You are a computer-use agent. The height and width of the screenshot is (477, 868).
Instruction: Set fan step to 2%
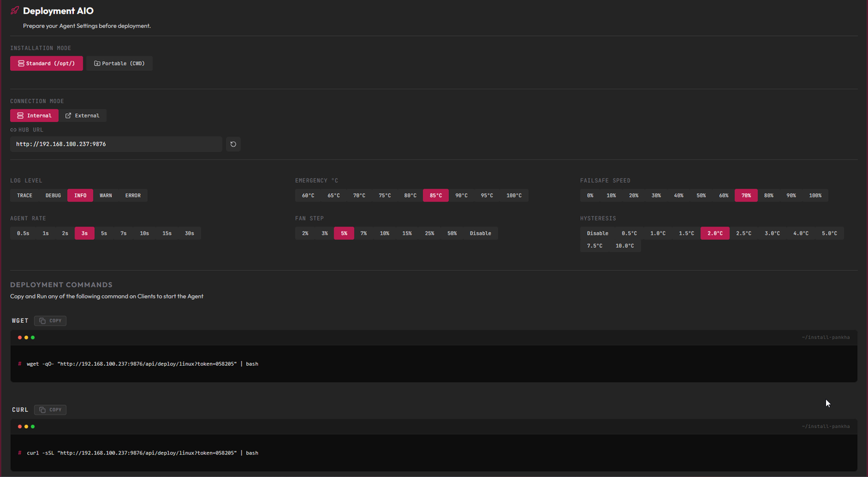tap(305, 233)
